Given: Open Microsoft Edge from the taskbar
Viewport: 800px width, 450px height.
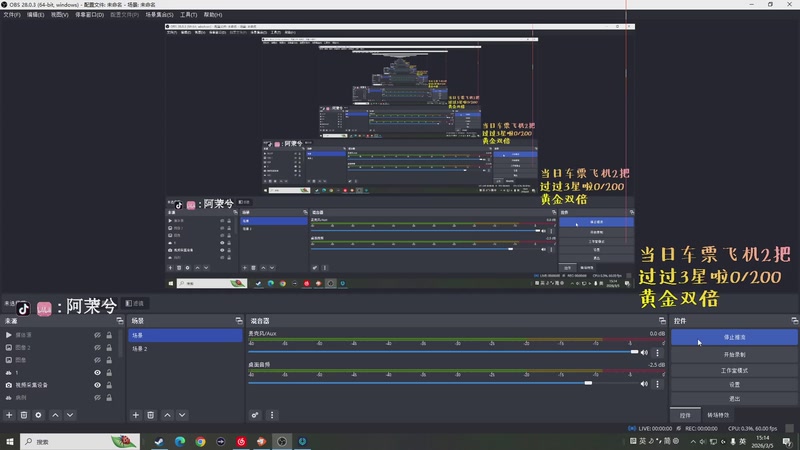Looking at the screenshot, I should [x=180, y=441].
